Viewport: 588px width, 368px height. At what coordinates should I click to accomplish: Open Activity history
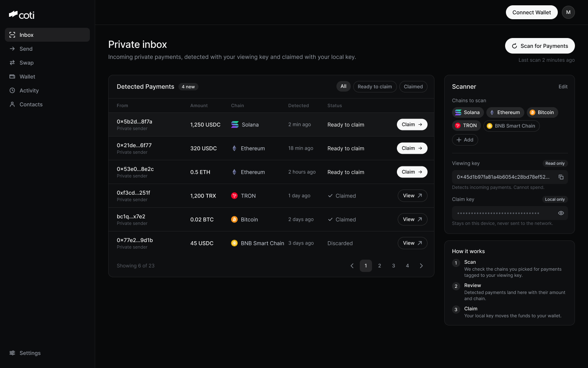click(47, 90)
